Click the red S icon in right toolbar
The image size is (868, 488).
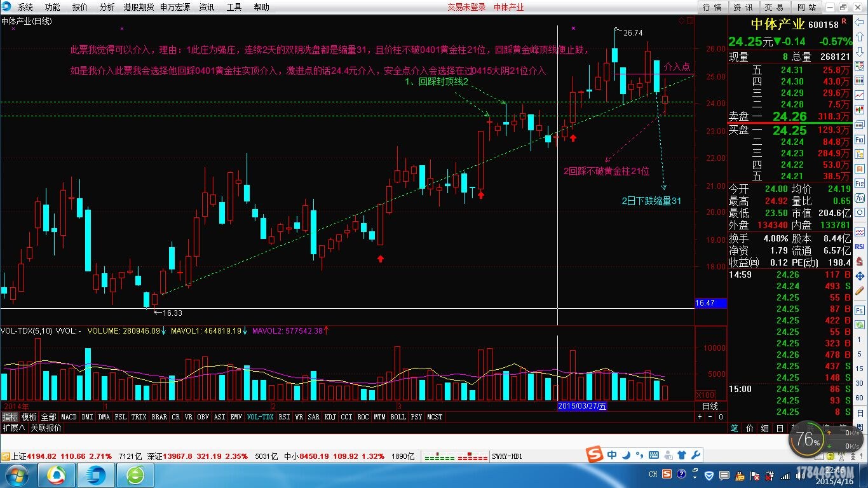[859, 262]
